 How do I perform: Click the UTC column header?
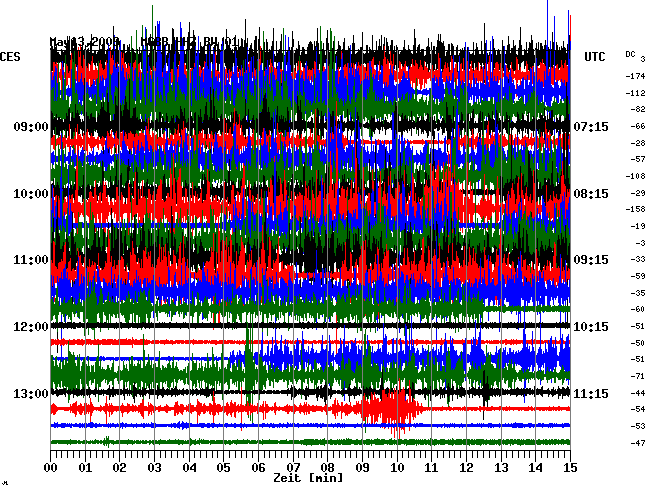coord(594,57)
